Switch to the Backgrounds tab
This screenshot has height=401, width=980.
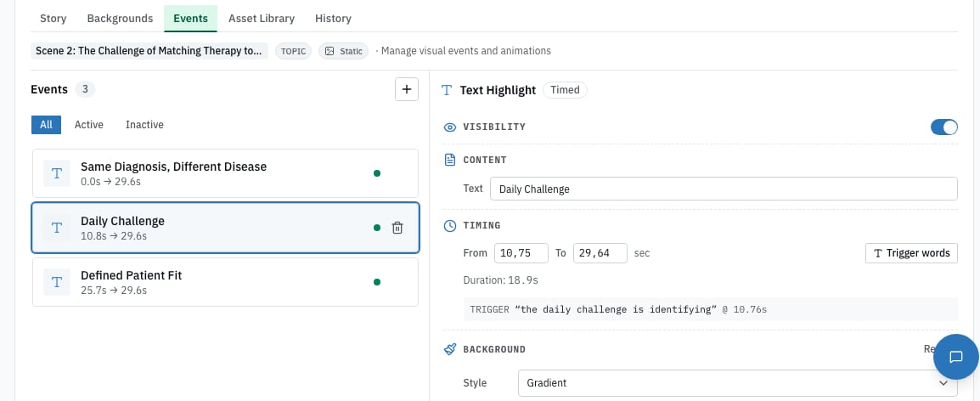(x=120, y=18)
